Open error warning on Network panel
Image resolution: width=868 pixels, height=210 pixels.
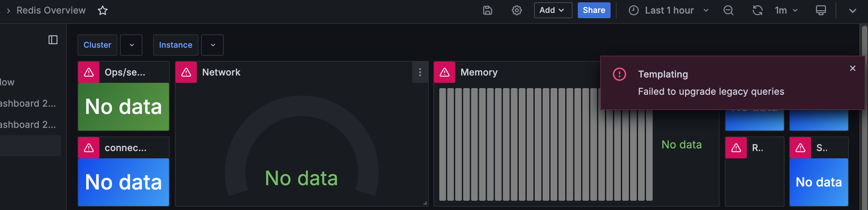pos(186,72)
